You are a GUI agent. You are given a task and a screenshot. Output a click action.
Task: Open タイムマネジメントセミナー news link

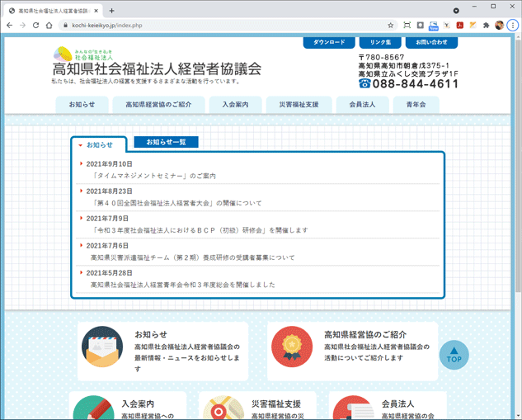(x=154, y=176)
